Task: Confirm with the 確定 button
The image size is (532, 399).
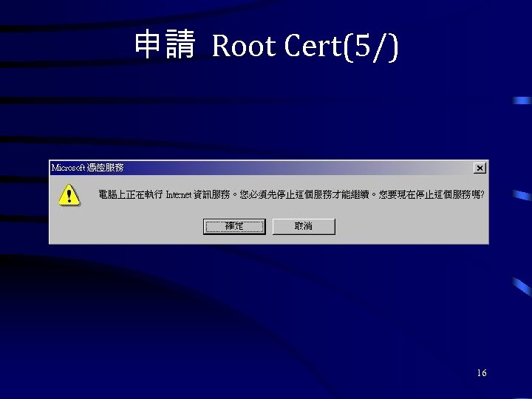Action: pos(234,226)
